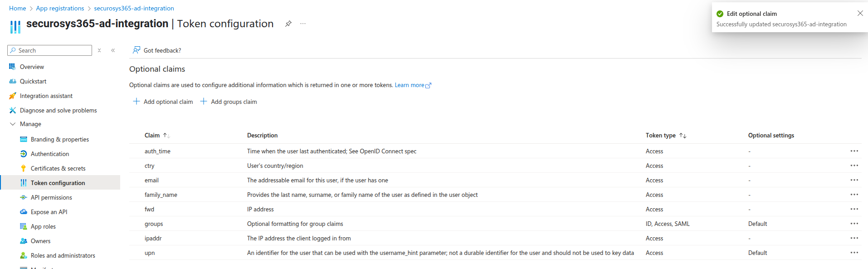Dismiss the Edit optional claim notification

click(860, 13)
